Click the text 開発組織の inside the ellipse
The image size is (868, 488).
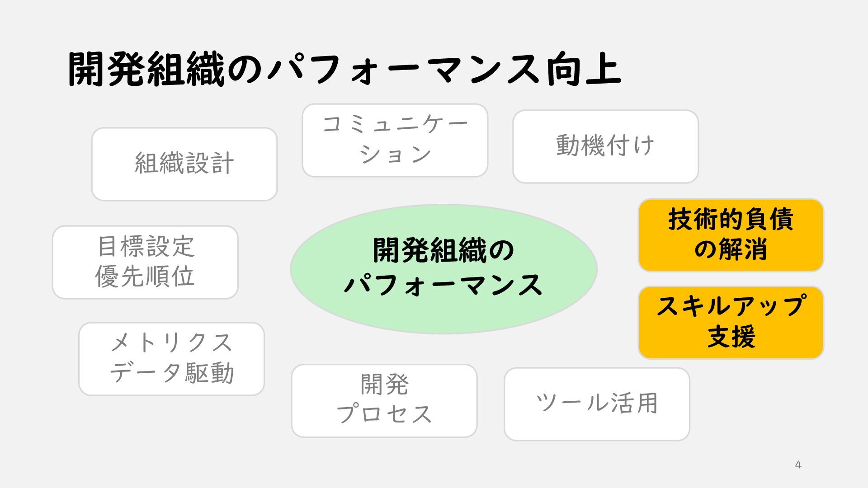(444, 250)
